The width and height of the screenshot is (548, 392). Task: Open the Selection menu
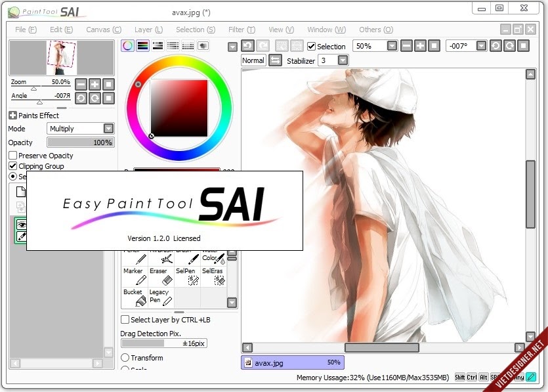coord(196,30)
